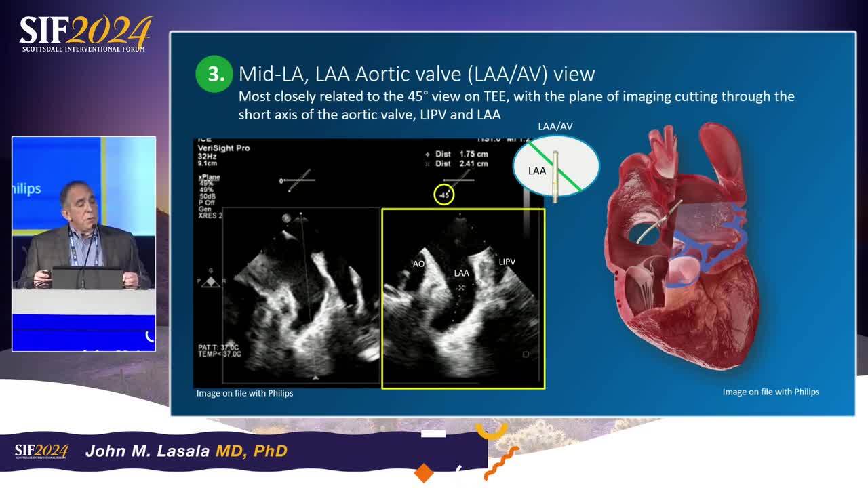The width and height of the screenshot is (868, 488).
Task: Click the John M. Lasala name banner
Action: 186,451
